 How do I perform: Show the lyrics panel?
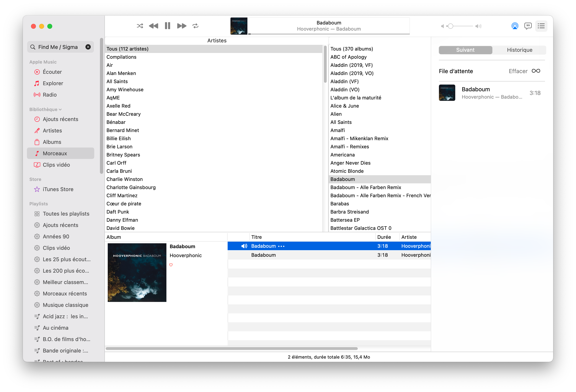click(x=528, y=26)
